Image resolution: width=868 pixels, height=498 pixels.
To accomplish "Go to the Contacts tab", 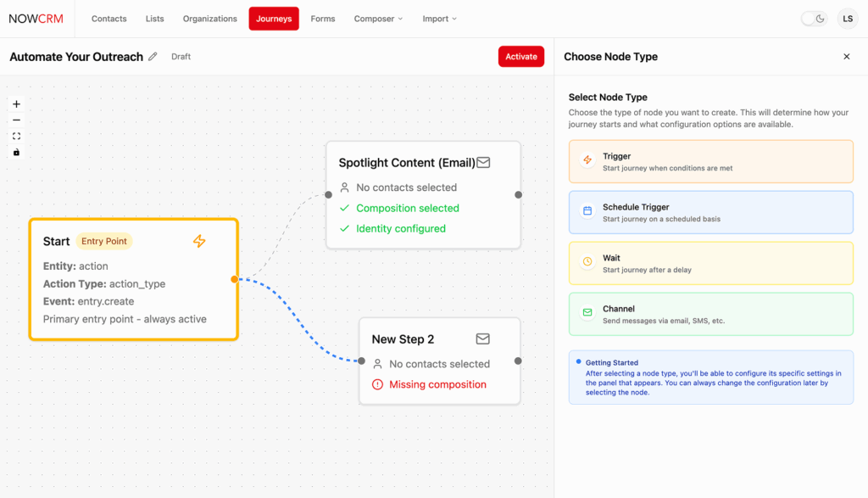I will (109, 19).
